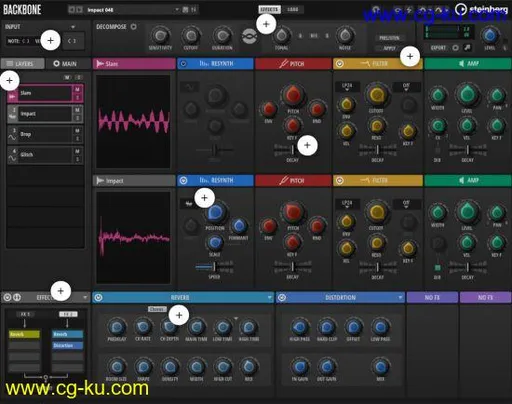Viewport: 512px width, 404px height.
Task: Click the Drop layer sine wave icon
Action: point(12,137)
